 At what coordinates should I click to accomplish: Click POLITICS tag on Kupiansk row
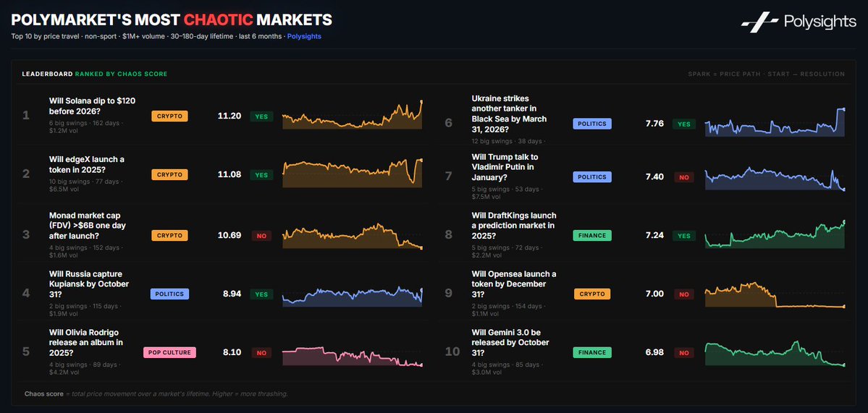tap(169, 294)
